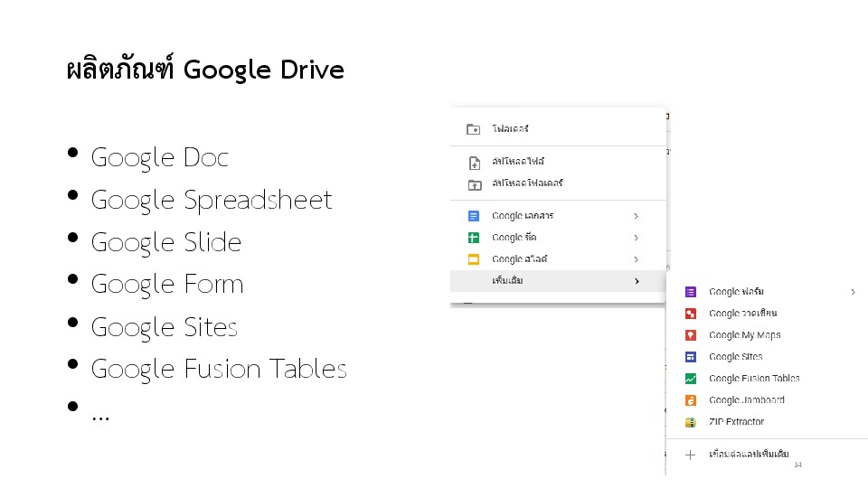This screenshot has height=488, width=868.
Task: Click the 'Google Fusion Tables' bullet text
Action: (219, 369)
